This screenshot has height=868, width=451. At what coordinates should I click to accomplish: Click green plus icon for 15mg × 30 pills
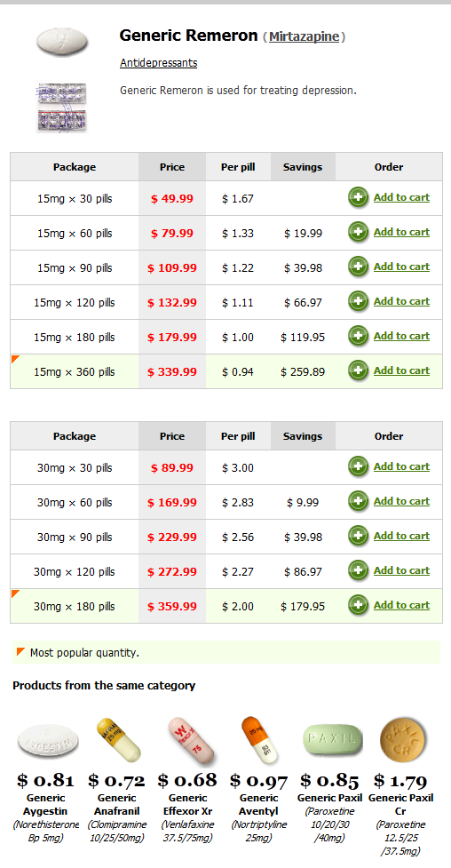(x=358, y=197)
